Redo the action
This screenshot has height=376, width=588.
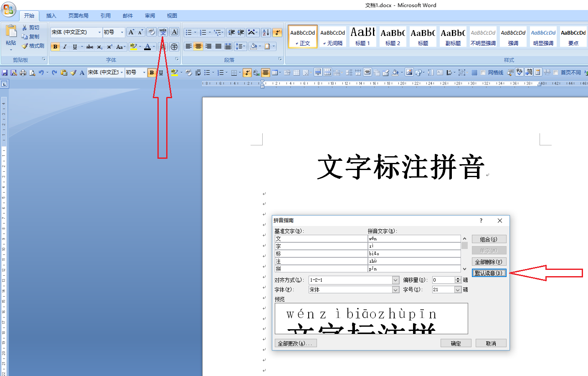pos(54,73)
